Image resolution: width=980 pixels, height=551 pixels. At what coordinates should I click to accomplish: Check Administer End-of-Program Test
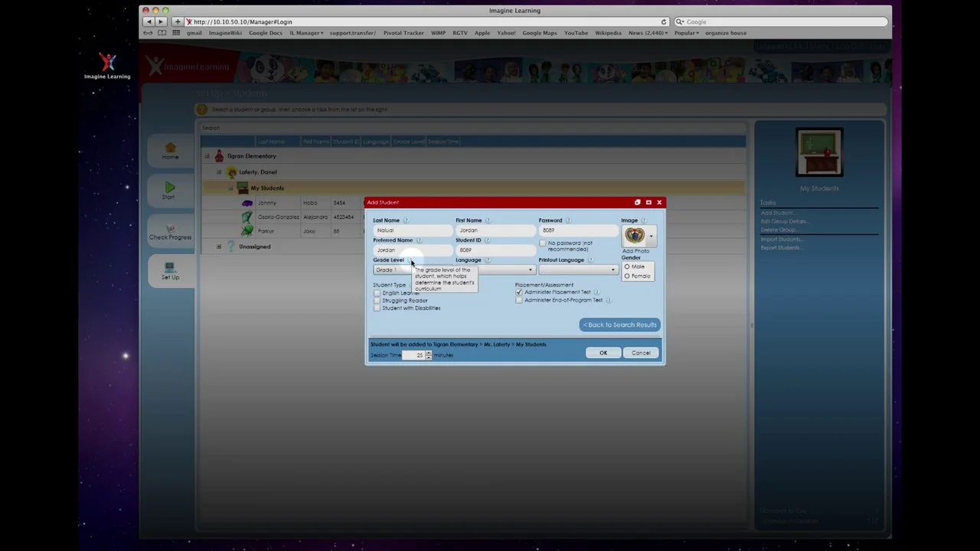(519, 300)
